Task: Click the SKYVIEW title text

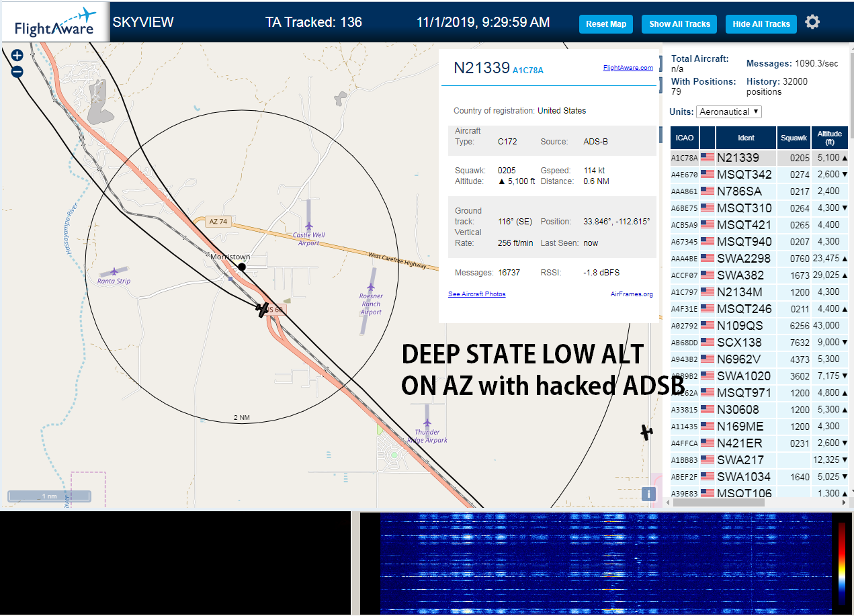Action: 143,22
